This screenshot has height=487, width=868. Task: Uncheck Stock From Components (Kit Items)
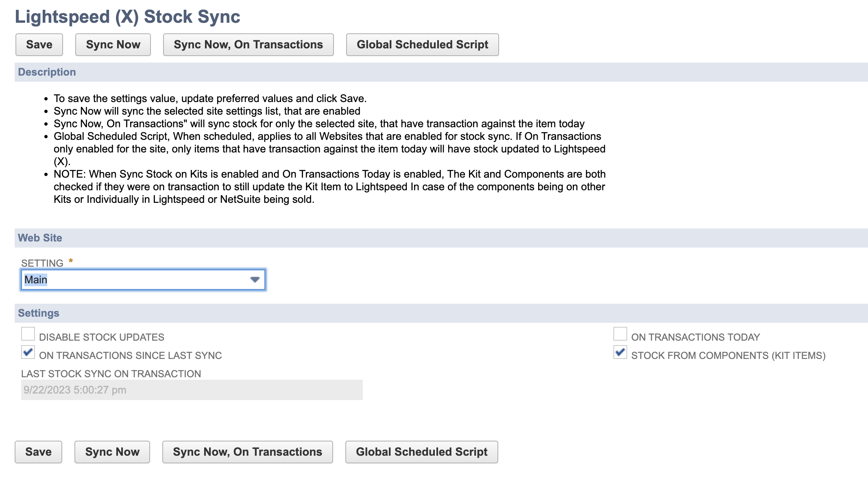click(x=620, y=352)
